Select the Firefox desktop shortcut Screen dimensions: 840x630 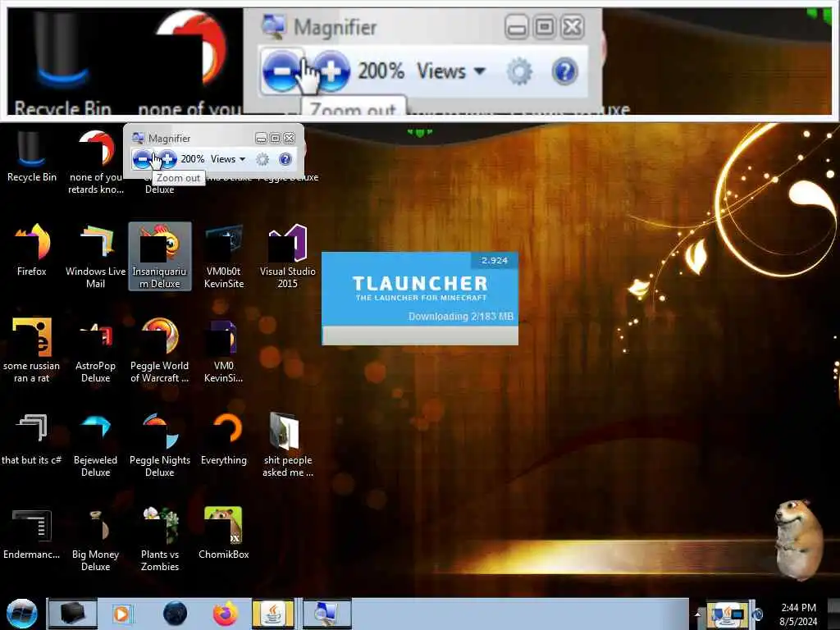pos(32,250)
